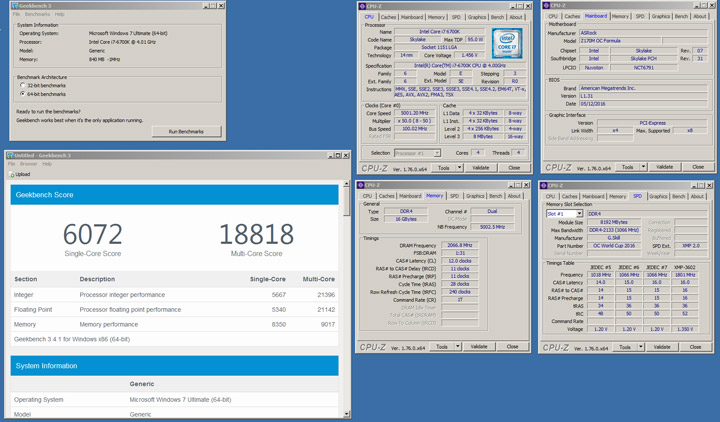This screenshot has width=720, height=422.
Task: Click Validate in the CPU-Z CPU window
Action: coord(481,168)
